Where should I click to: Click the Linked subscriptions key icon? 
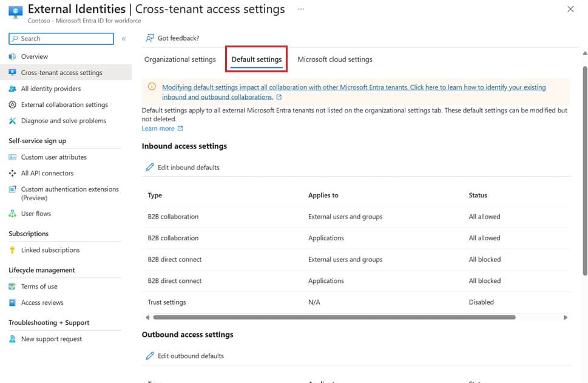[12, 250]
